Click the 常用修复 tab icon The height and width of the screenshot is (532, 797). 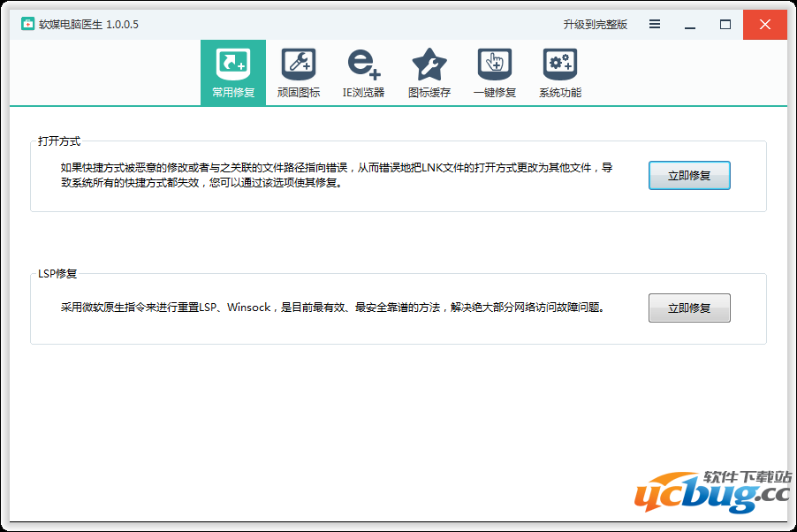coord(233,64)
